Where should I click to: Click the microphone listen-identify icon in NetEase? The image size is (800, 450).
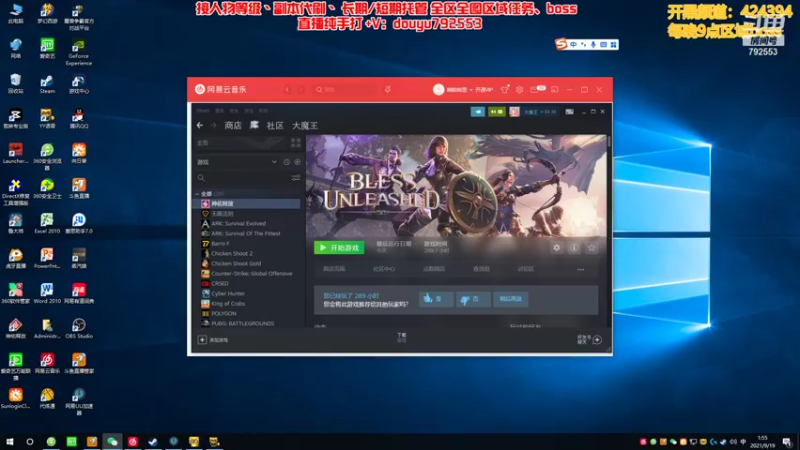388,90
